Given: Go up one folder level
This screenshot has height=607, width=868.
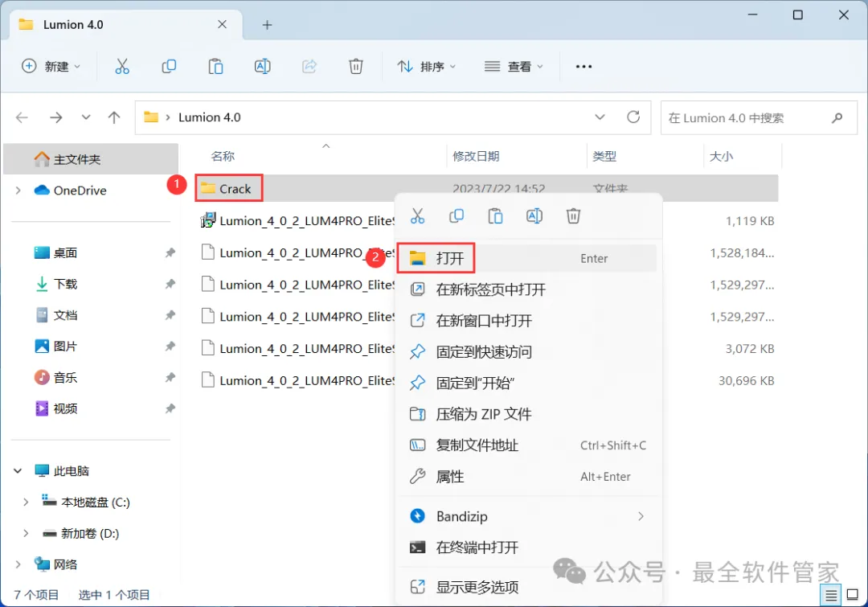Looking at the screenshot, I should [114, 117].
